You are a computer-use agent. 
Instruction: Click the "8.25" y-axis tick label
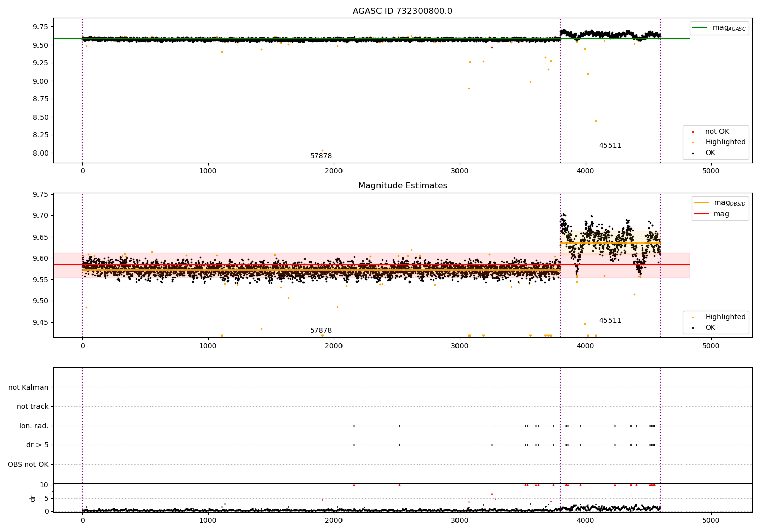coord(42,135)
